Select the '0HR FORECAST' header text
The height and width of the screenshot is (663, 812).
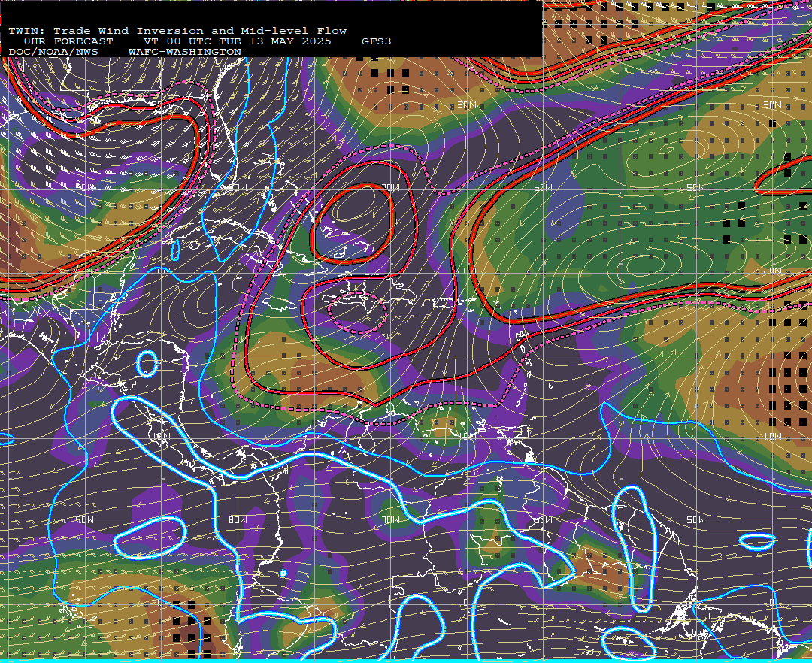point(68,41)
